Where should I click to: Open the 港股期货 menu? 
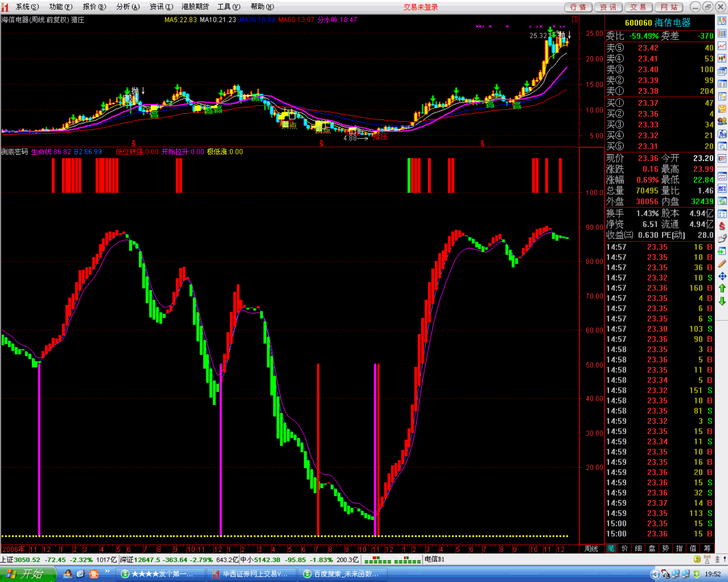pos(195,7)
